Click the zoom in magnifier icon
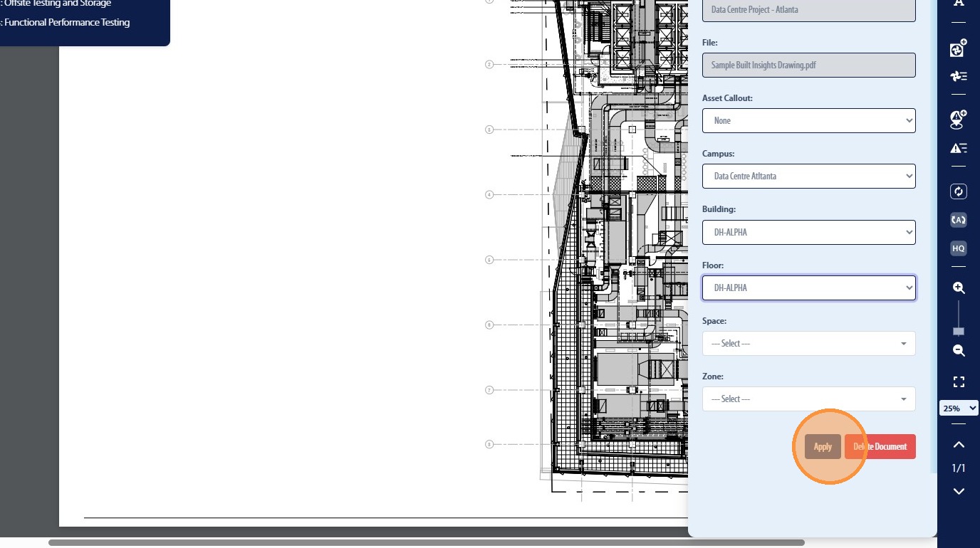This screenshot has height=548, width=980. pyautogui.click(x=959, y=288)
